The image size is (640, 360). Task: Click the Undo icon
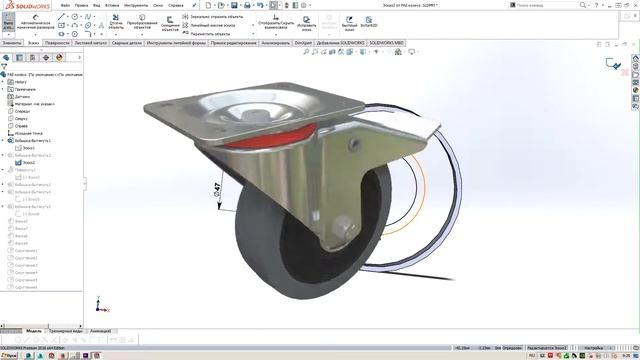tap(260, 5)
